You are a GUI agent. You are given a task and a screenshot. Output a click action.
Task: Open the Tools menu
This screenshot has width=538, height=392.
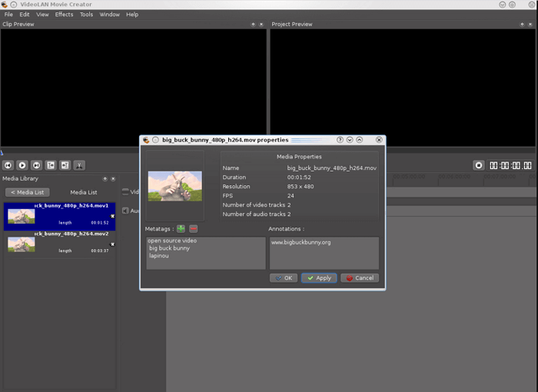click(86, 15)
